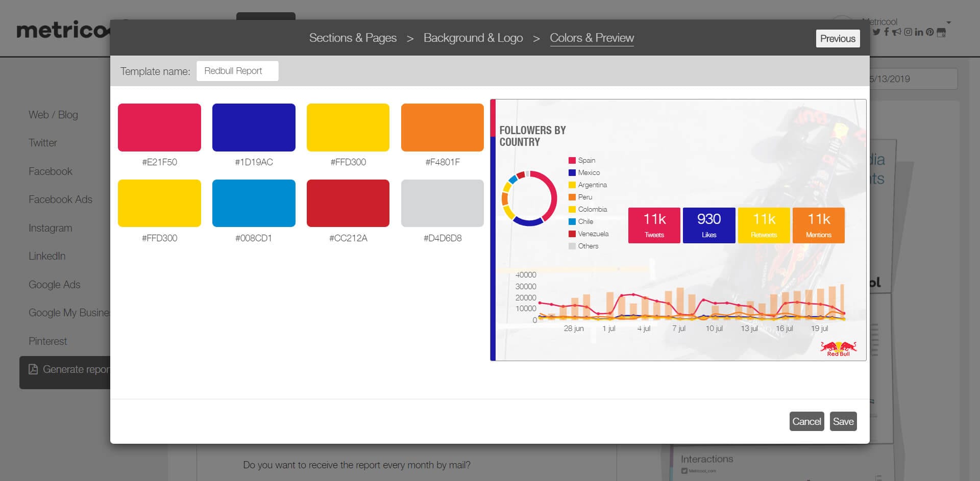Click the megaphone ads icon in the header

pyautogui.click(x=897, y=32)
